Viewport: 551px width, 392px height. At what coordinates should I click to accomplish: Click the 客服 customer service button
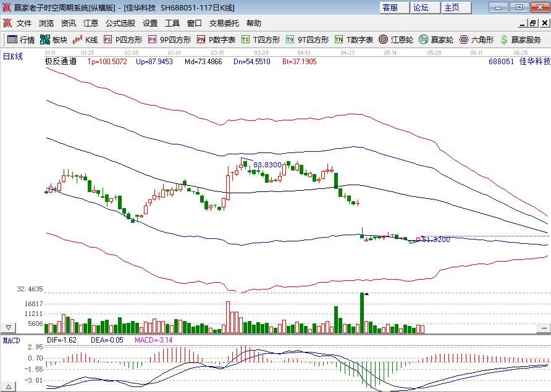(x=394, y=8)
